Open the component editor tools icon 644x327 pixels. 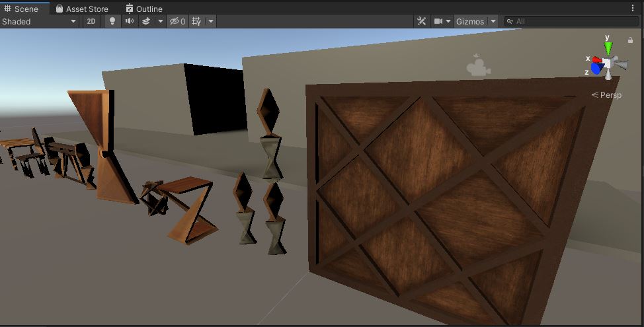pyautogui.click(x=421, y=21)
